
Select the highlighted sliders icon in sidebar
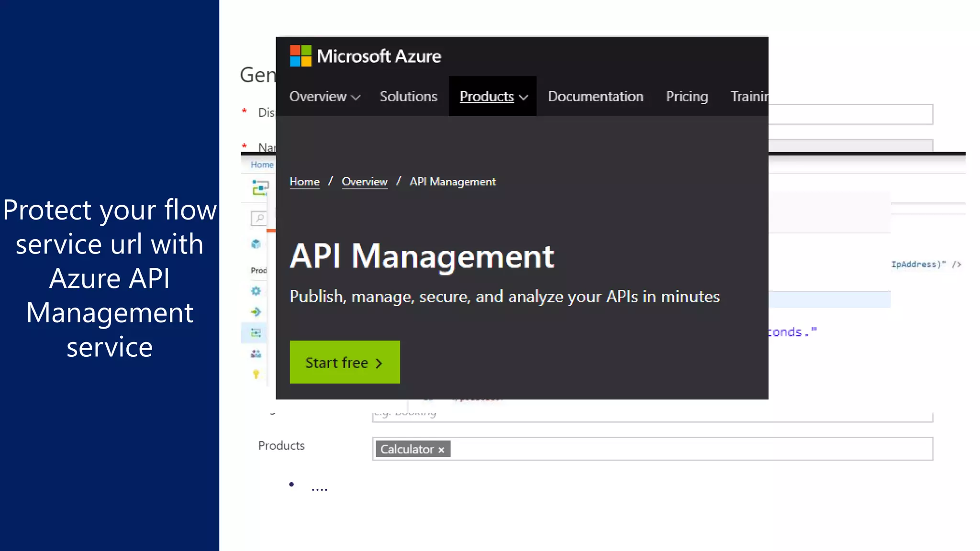[x=256, y=333]
